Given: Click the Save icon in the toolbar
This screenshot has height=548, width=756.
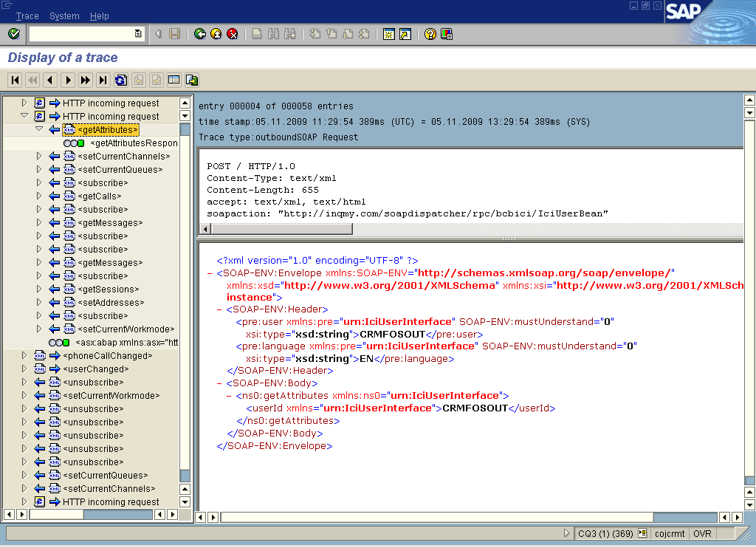Looking at the screenshot, I should click(175, 33).
